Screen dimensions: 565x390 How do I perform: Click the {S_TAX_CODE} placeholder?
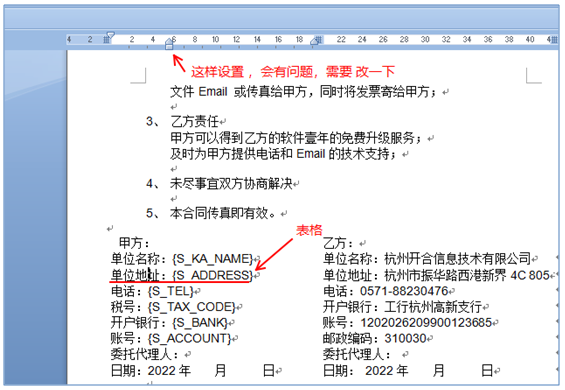tap(192, 307)
